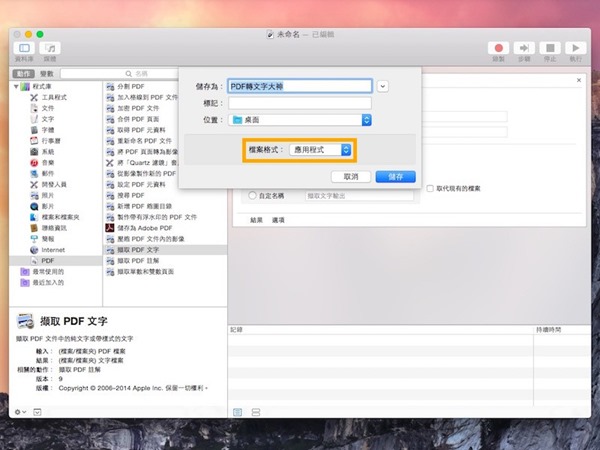Focus the library search field
This screenshot has width=600, height=450.
[119, 73]
